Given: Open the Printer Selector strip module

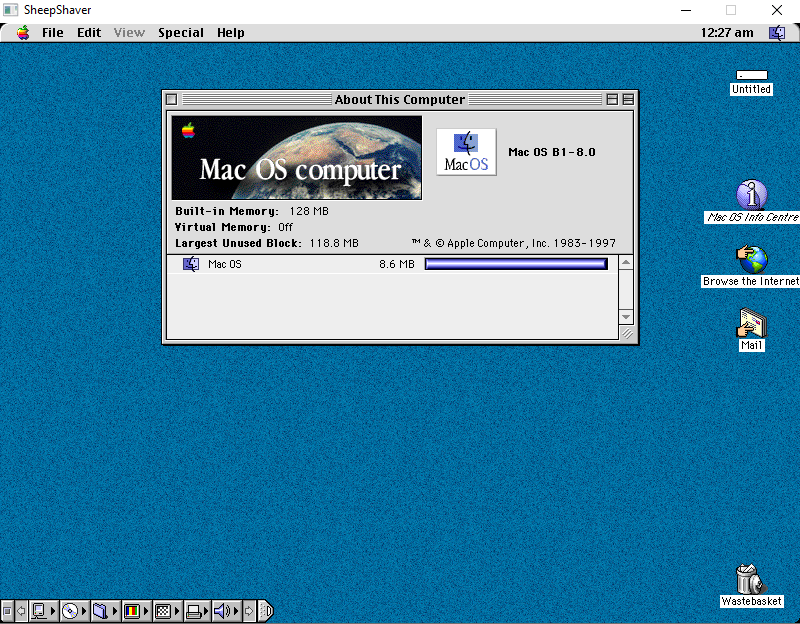Looking at the screenshot, I should [197, 611].
